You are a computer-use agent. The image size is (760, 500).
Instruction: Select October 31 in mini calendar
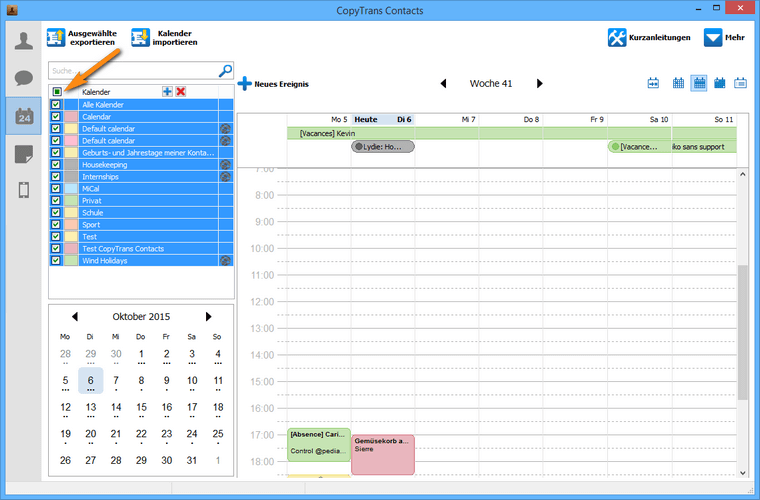[x=192, y=460]
